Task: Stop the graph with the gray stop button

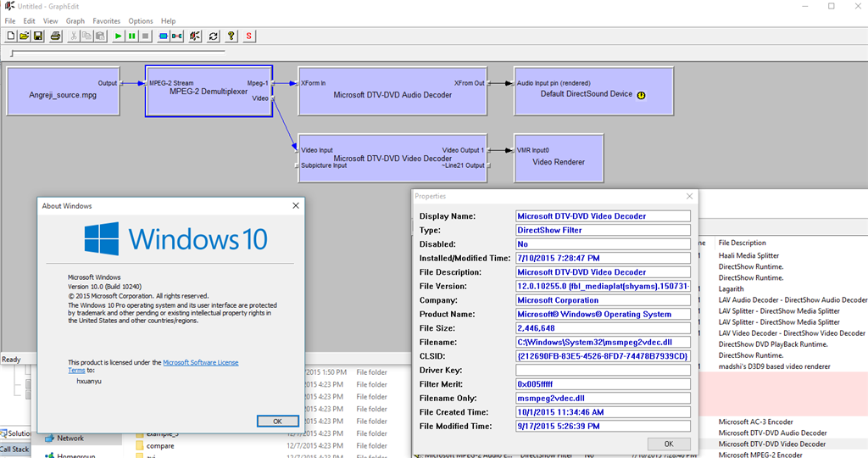Action: coord(146,36)
